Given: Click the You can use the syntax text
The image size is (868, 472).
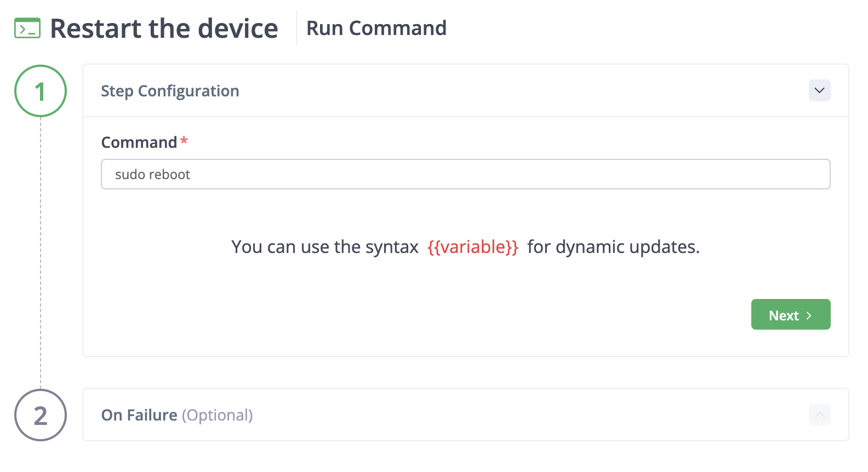Looking at the screenshot, I should 325,247.
